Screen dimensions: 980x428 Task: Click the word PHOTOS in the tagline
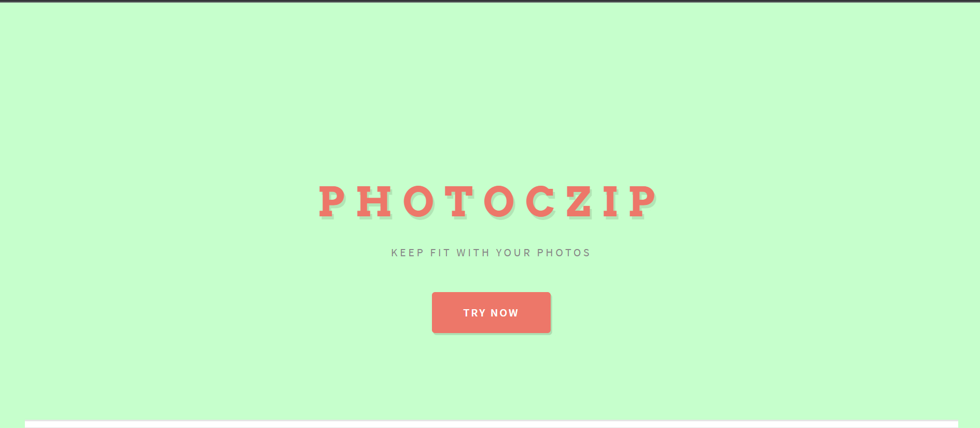[564, 253]
